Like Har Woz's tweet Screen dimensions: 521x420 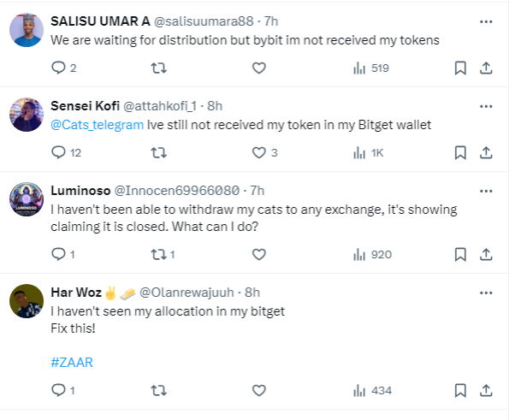(x=259, y=390)
